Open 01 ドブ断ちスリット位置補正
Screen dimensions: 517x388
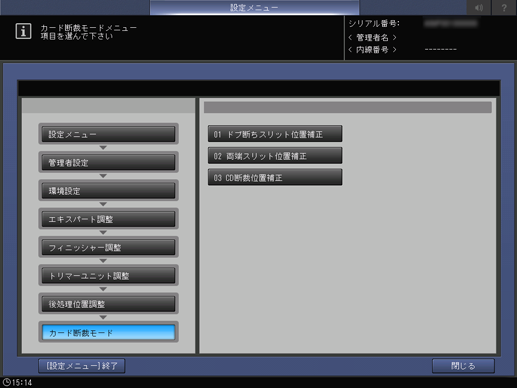click(x=275, y=134)
